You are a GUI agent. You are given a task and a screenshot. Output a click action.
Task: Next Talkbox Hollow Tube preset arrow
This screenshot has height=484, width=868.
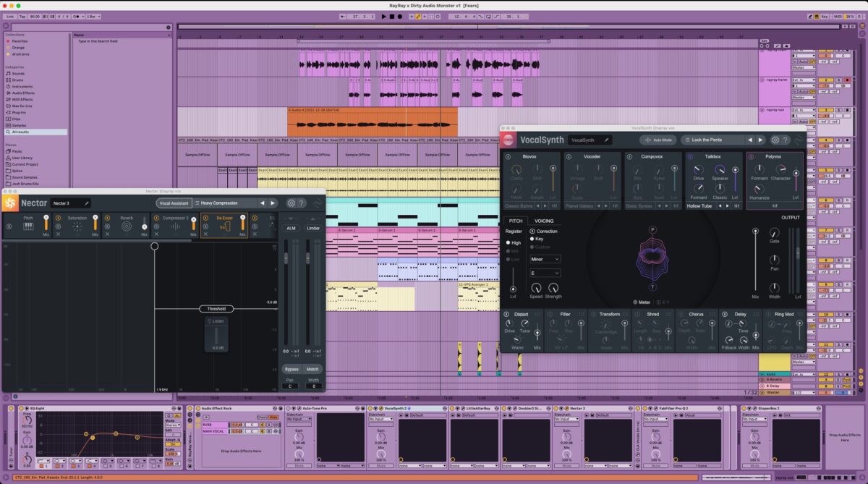727,206
